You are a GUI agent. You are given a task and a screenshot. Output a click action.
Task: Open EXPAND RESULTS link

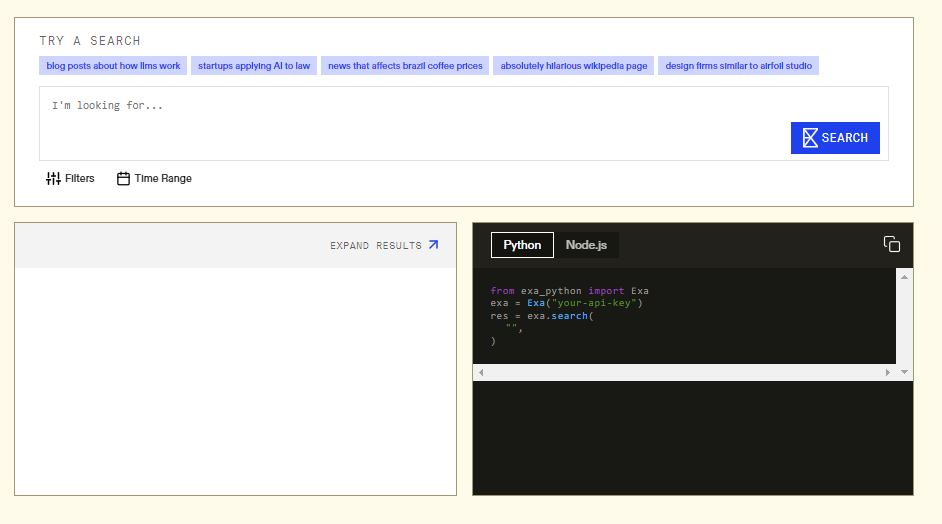point(384,245)
